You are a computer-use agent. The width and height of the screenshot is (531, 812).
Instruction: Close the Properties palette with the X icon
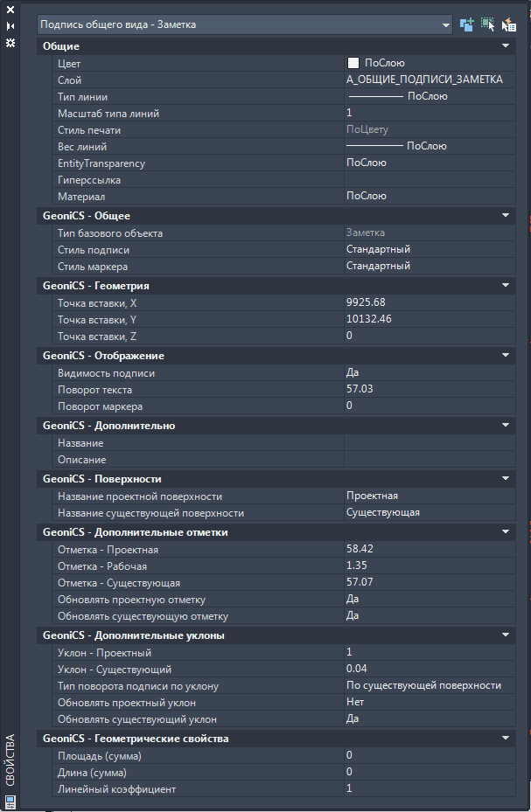[10, 10]
